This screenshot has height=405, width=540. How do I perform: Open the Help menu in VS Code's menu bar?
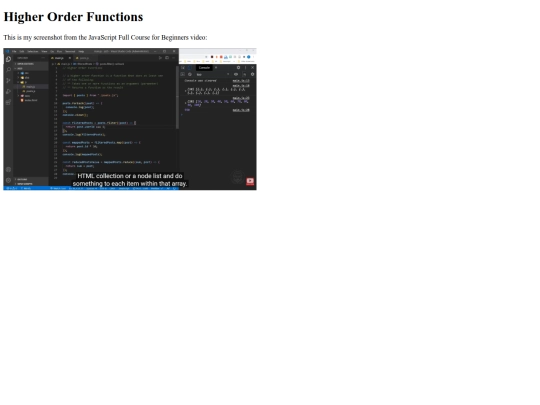81,51
